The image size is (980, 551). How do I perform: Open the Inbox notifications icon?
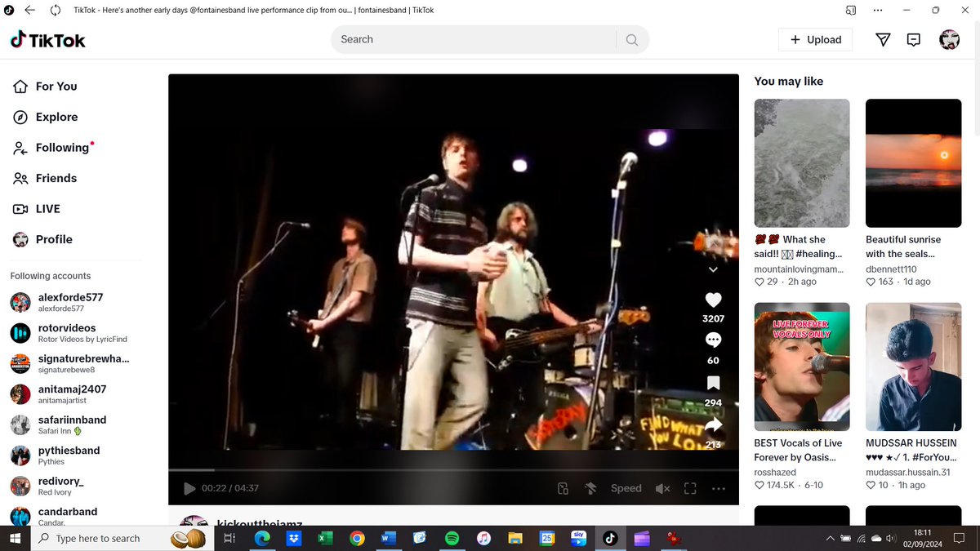(x=914, y=39)
